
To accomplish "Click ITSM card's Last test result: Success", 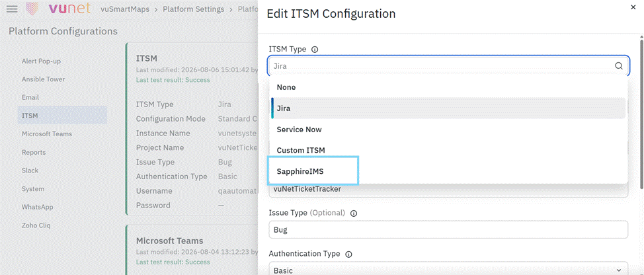I will [x=173, y=80].
